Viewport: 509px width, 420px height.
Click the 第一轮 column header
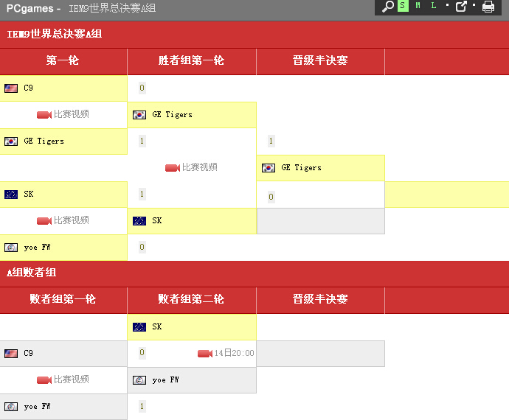point(63,60)
